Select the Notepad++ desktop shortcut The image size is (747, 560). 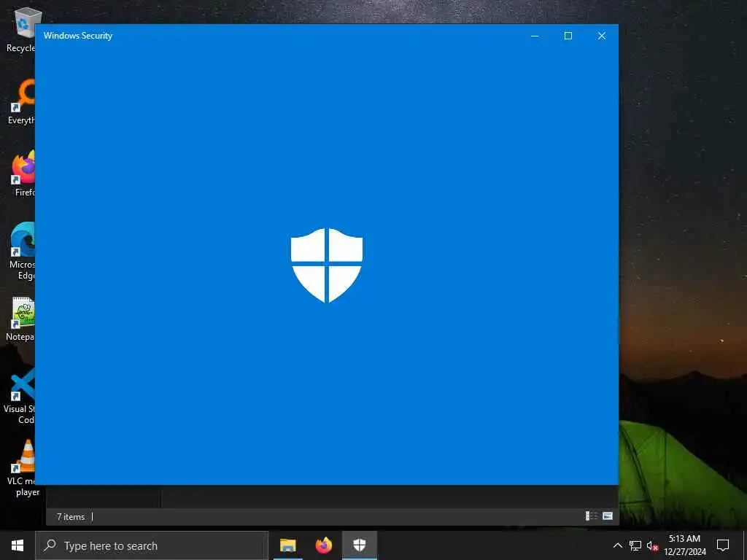tap(20, 319)
